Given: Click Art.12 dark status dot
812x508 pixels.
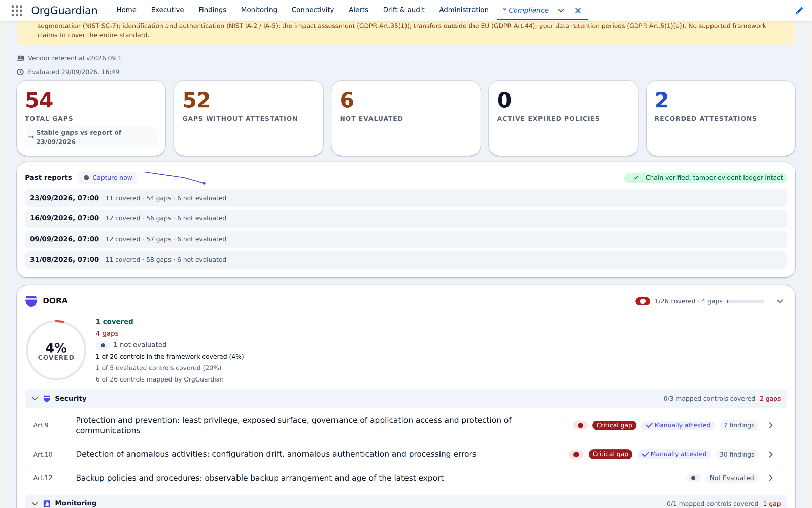Looking at the screenshot, I should tap(693, 478).
